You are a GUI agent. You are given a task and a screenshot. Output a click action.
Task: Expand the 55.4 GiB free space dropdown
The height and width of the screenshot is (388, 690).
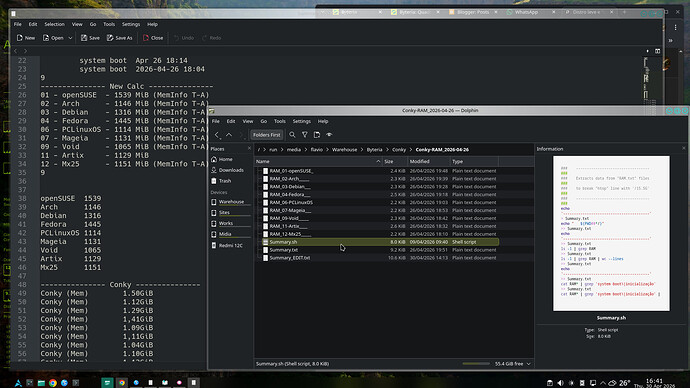click(x=529, y=364)
